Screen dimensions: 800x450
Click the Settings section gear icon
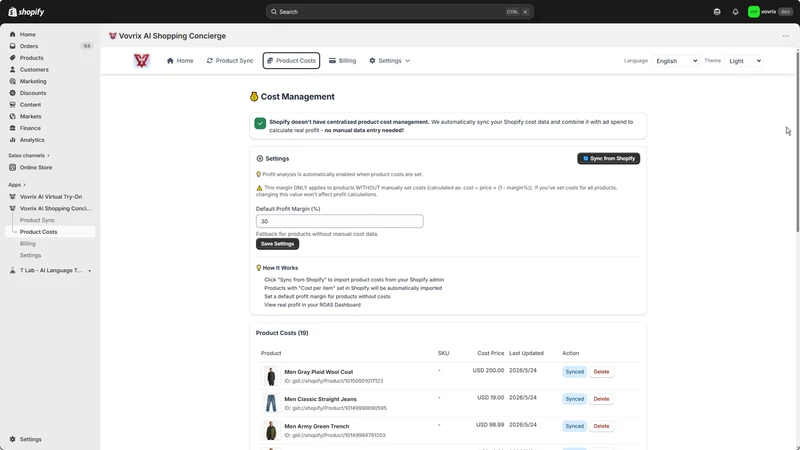point(260,159)
